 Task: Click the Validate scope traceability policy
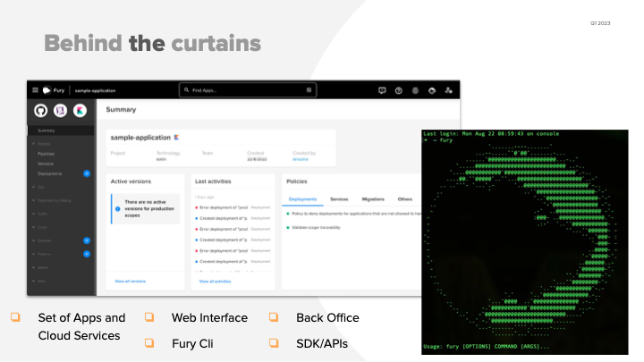click(316, 227)
